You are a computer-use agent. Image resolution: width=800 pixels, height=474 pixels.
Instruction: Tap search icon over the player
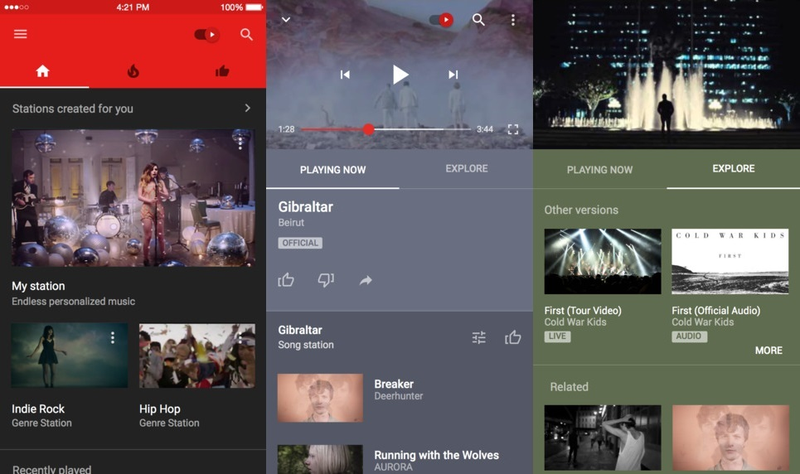click(x=479, y=20)
